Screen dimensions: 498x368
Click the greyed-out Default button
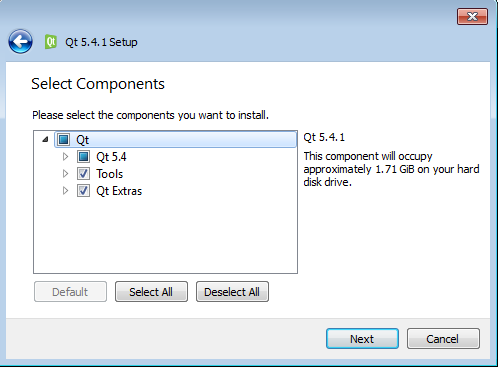coord(70,292)
